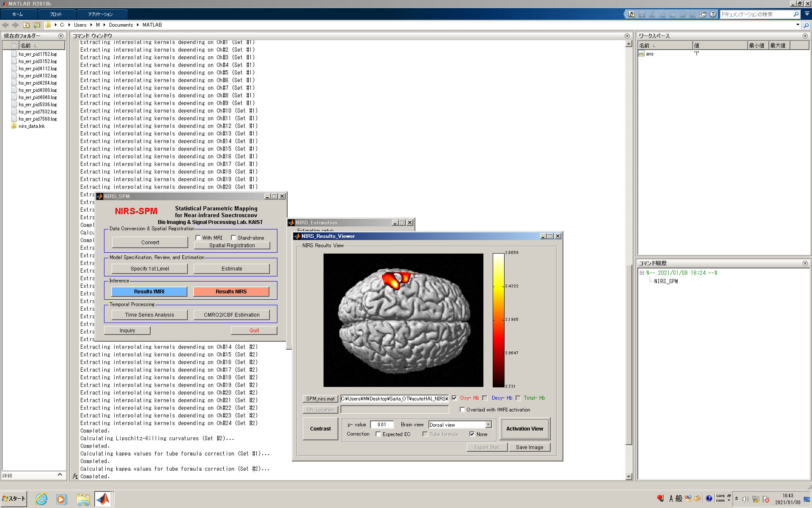Collapse the 2021/01/08 command history group
The width and height of the screenshot is (812, 508).
(642, 273)
